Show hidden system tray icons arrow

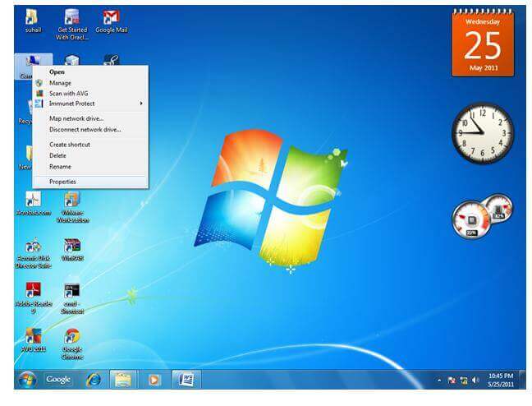pos(438,381)
